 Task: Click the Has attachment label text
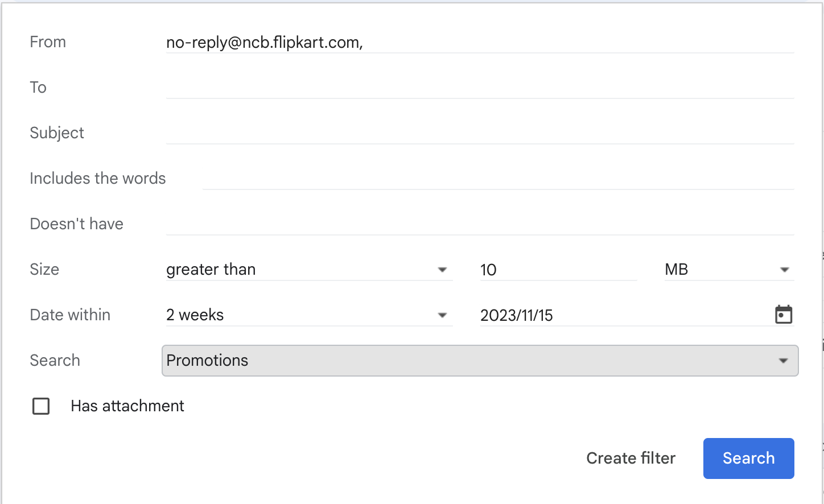pyautogui.click(x=127, y=406)
